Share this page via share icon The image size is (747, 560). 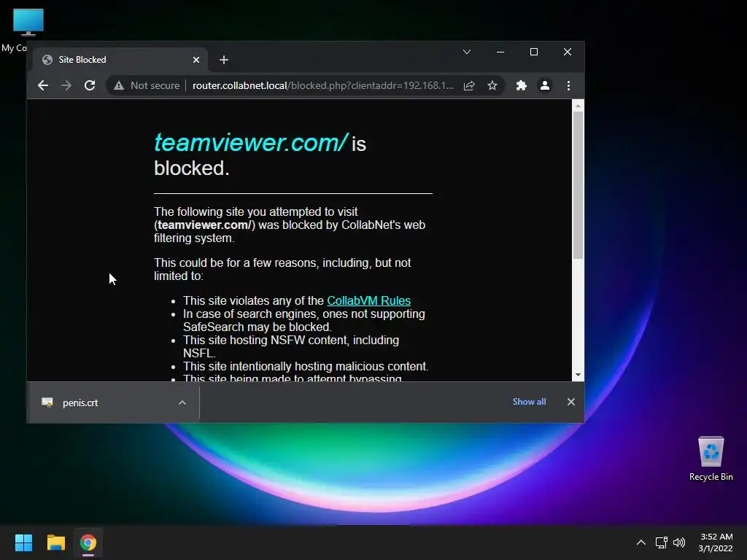pos(469,86)
